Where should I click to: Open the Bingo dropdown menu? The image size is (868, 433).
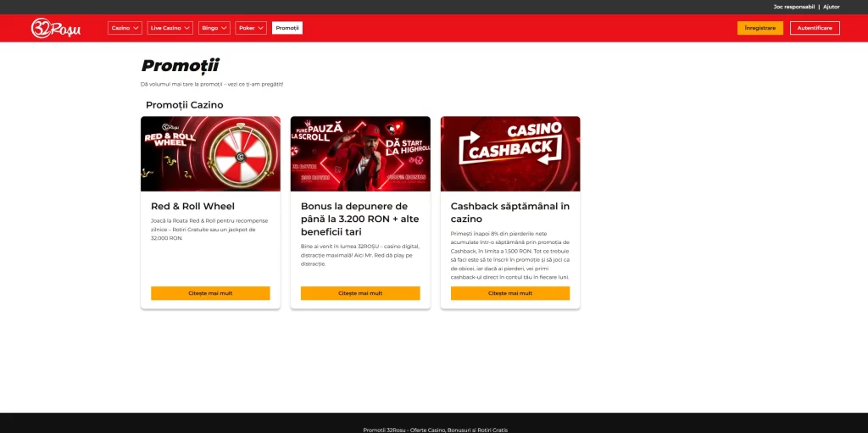(214, 28)
